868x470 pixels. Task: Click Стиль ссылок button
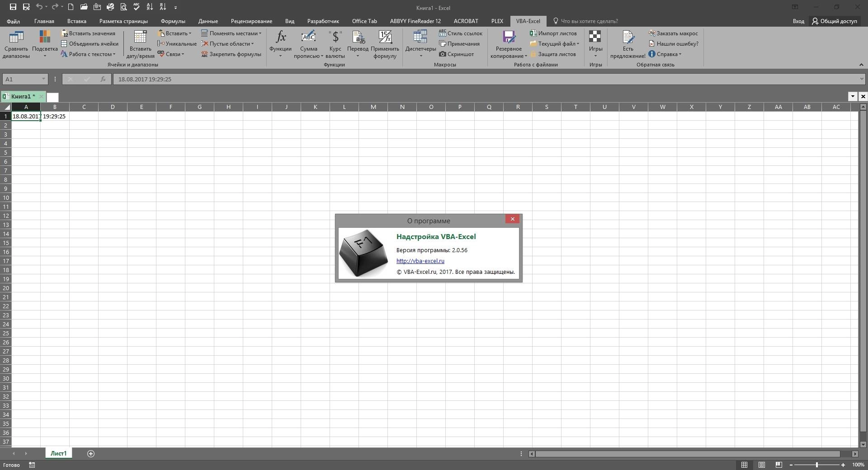point(461,33)
